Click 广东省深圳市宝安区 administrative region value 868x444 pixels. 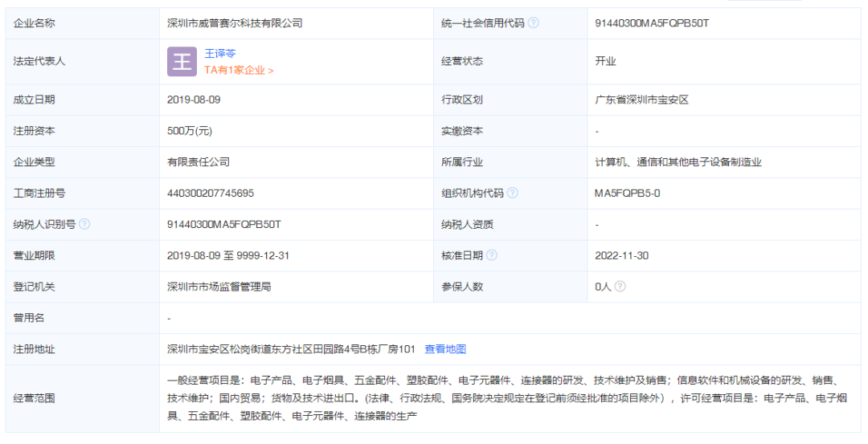pyautogui.click(x=641, y=100)
